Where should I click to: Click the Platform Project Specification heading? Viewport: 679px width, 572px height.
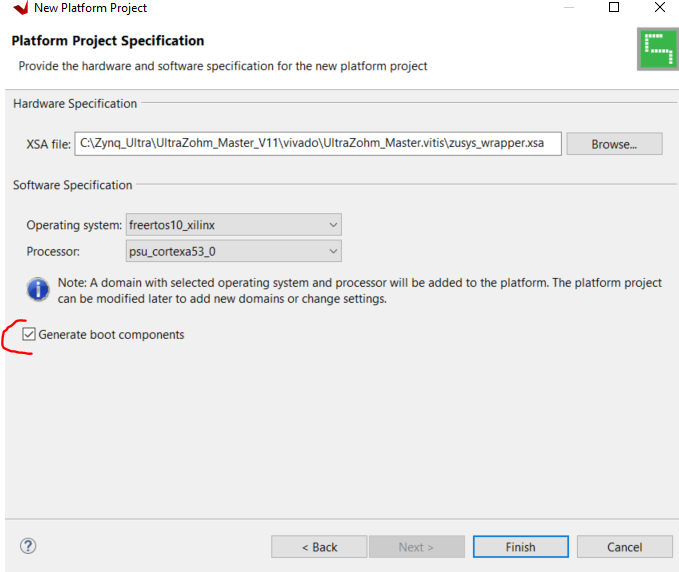click(x=107, y=41)
